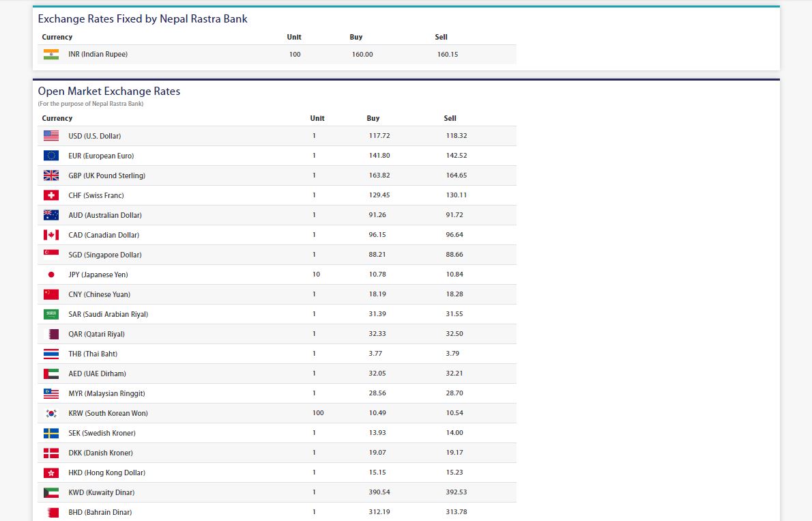Click the Qatar flag icon

(50, 334)
